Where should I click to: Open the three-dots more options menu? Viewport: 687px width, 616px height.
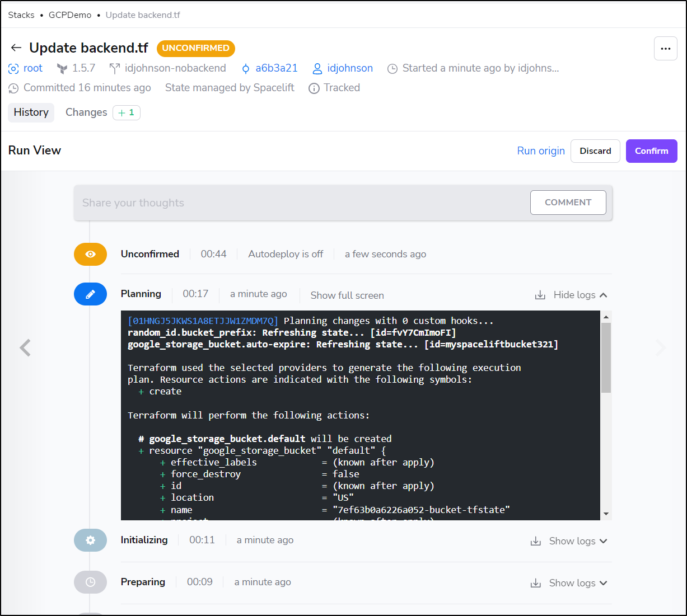(x=665, y=49)
